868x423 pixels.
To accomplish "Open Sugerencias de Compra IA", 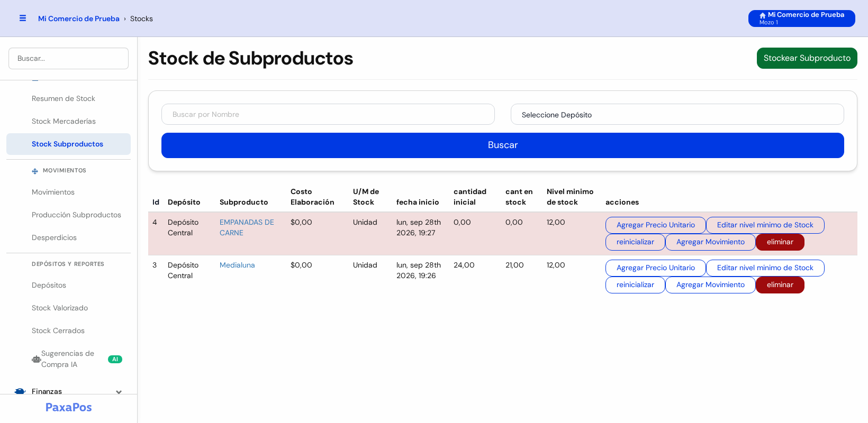I will (x=68, y=359).
